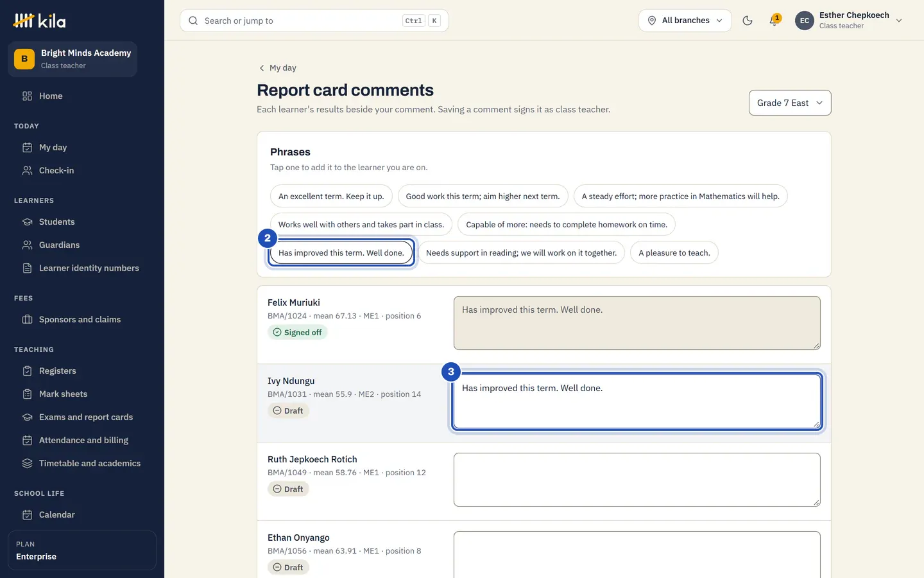This screenshot has height=578, width=924.
Task: Open notifications via the bell icon
Action: (x=774, y=21)
